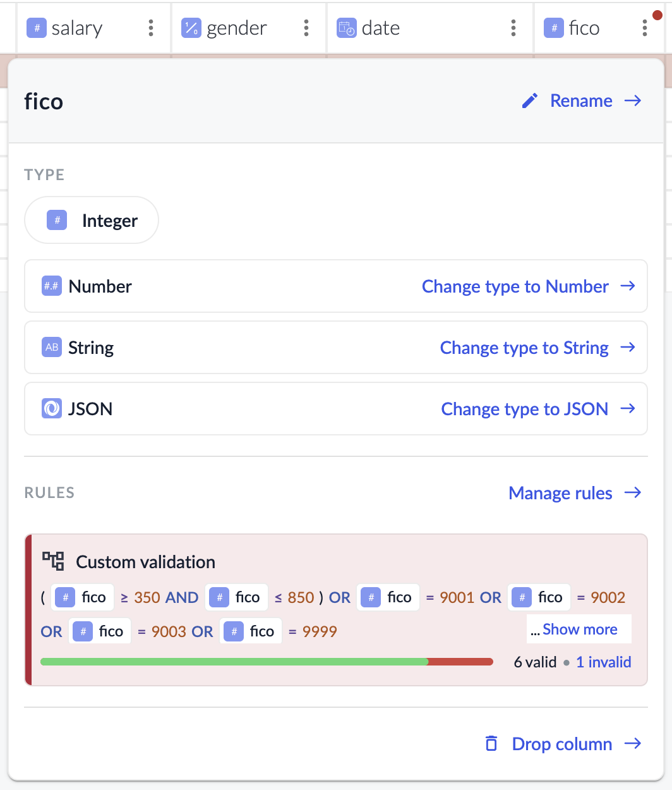Open the gender column options menu
Viewport: 672px width, 790px height.
306,28
